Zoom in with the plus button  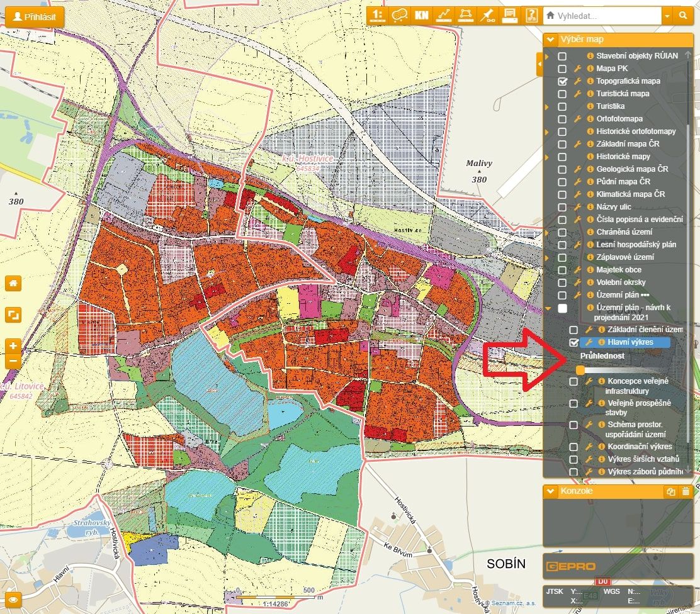tap(13, 345)
